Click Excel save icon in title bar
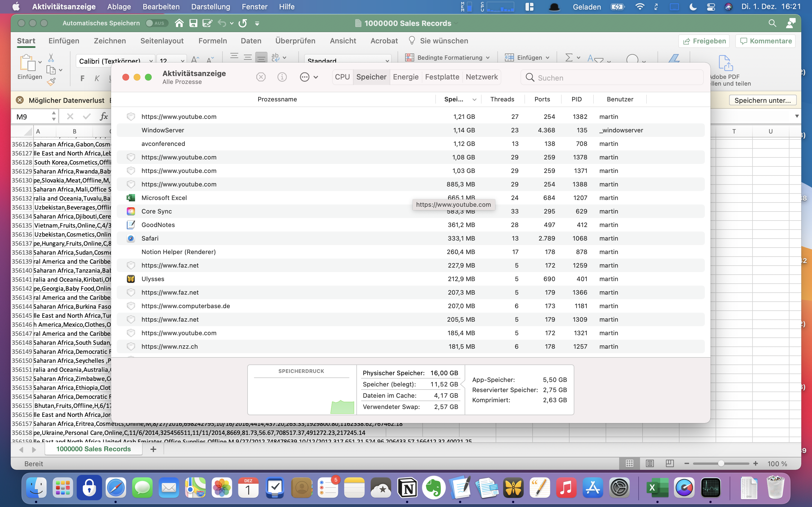This screenshot has width=812, height=507. [193, 23]
